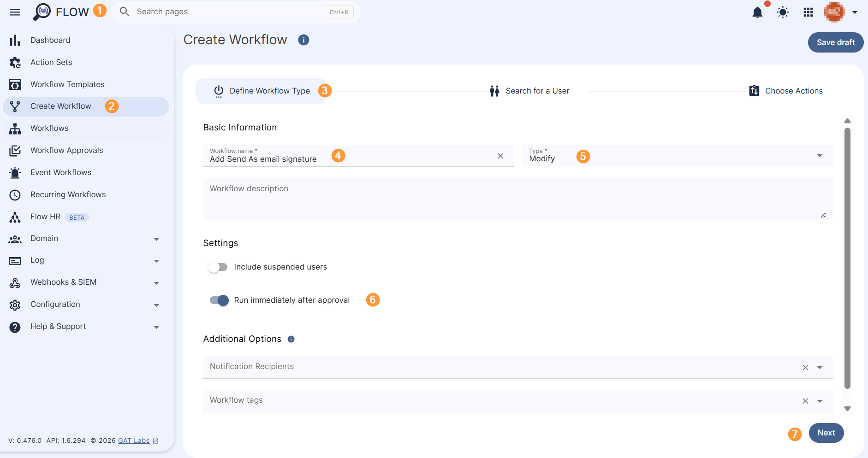Click the Choose Actions clipboard icon
Image resolution: width=868 pixels, height=458 pixels.
coord(754,91)
